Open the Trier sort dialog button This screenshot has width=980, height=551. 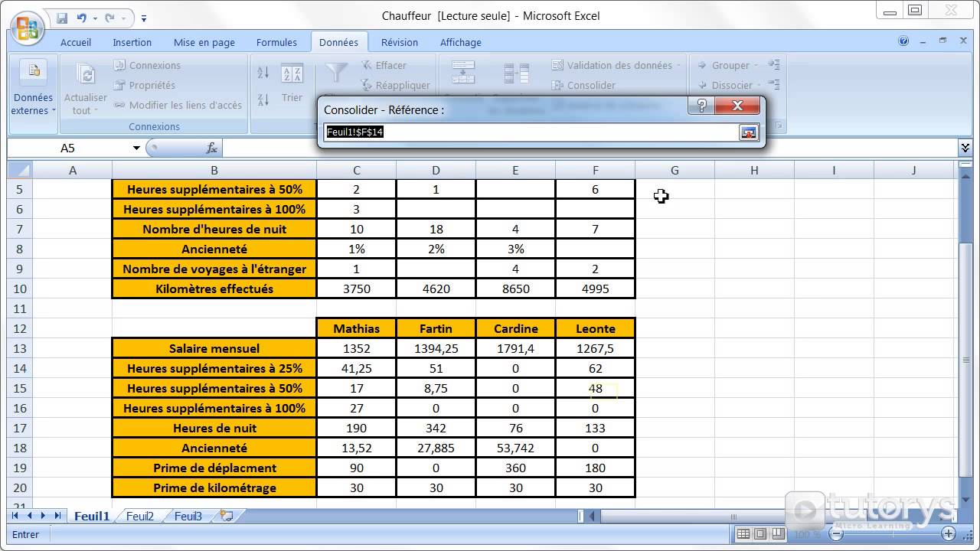[x=292, y=84]
